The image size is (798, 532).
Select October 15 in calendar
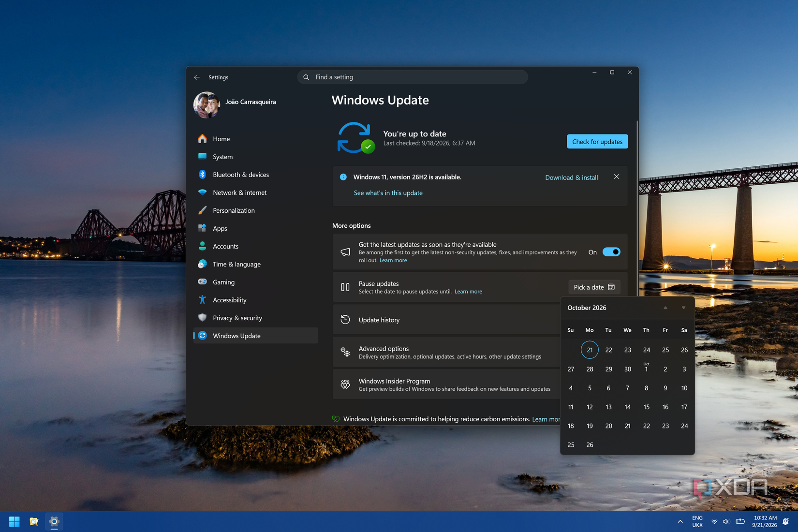tap(646, 407)
